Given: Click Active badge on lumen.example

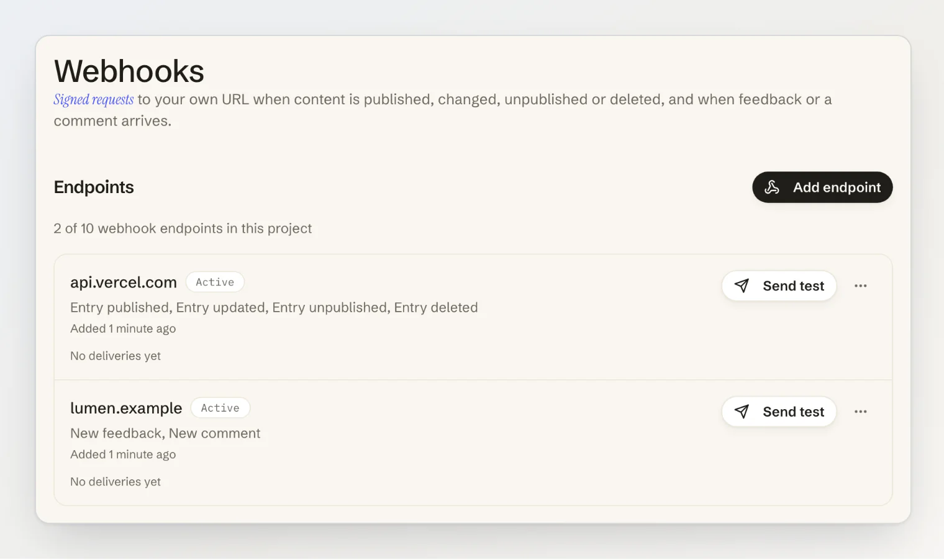Looking at the screenshot, I should click(220, 408).
